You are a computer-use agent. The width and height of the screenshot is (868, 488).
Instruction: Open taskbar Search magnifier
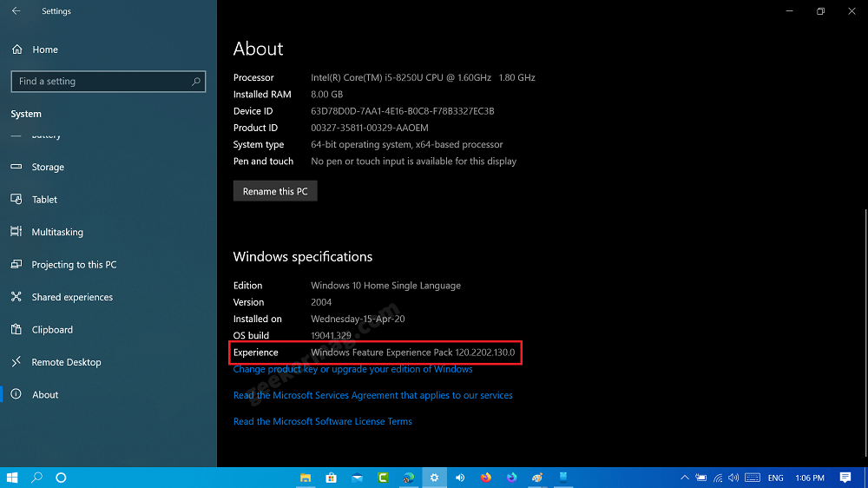tap(36, 478)
